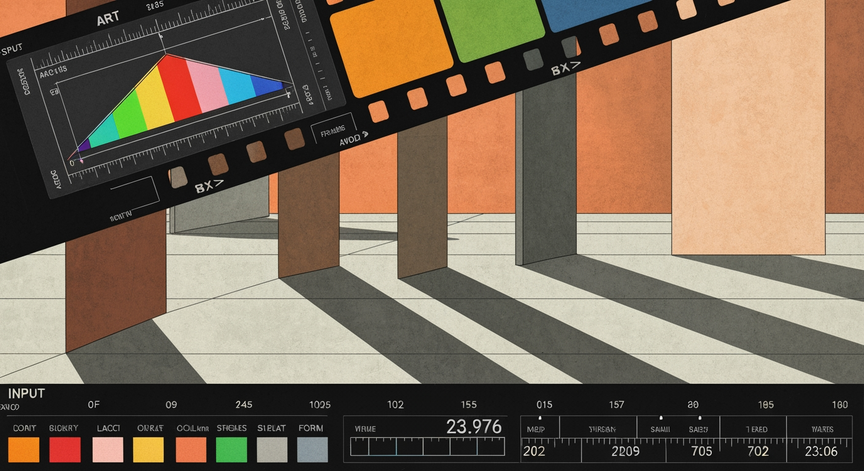Viewport: 864px width, 471px height.
Task: Click the timeline value 702
Action: pos(758,452)
